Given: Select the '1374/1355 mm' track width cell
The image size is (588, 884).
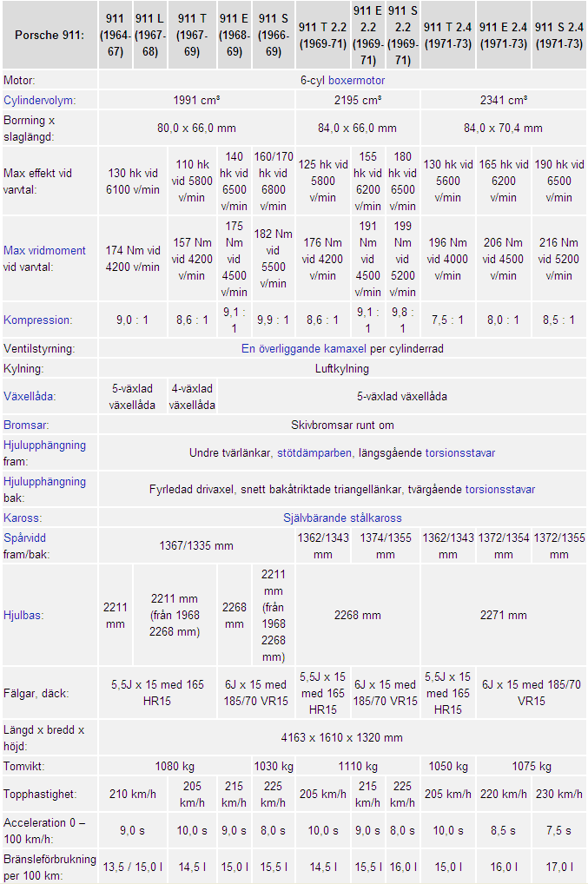Looking at the screenshot, I should (386, 546).
